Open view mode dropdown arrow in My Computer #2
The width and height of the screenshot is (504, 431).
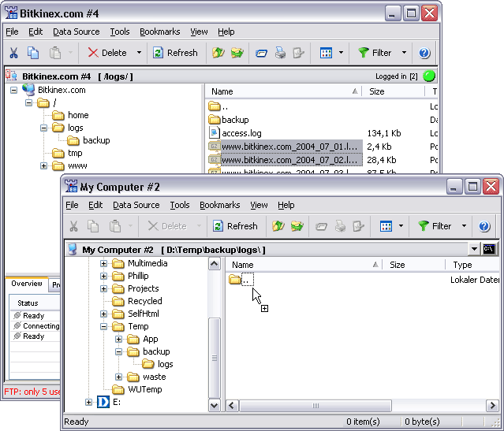[401, 226]
